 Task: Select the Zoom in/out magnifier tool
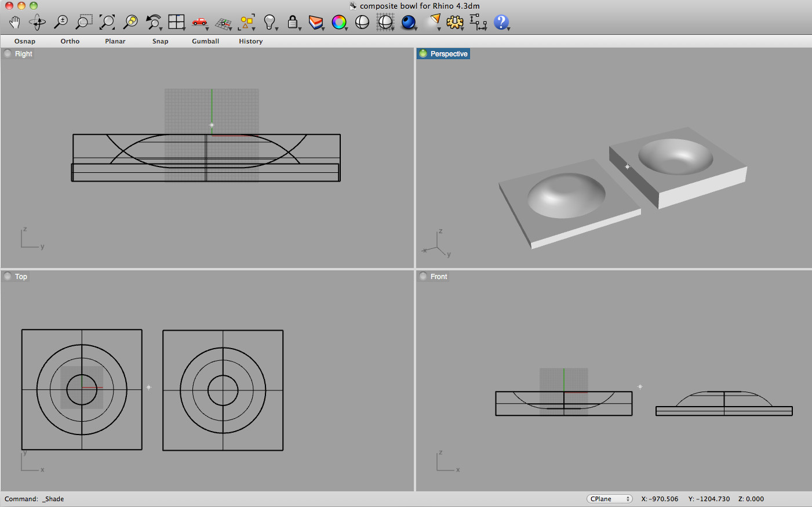(x=60, y=21)
